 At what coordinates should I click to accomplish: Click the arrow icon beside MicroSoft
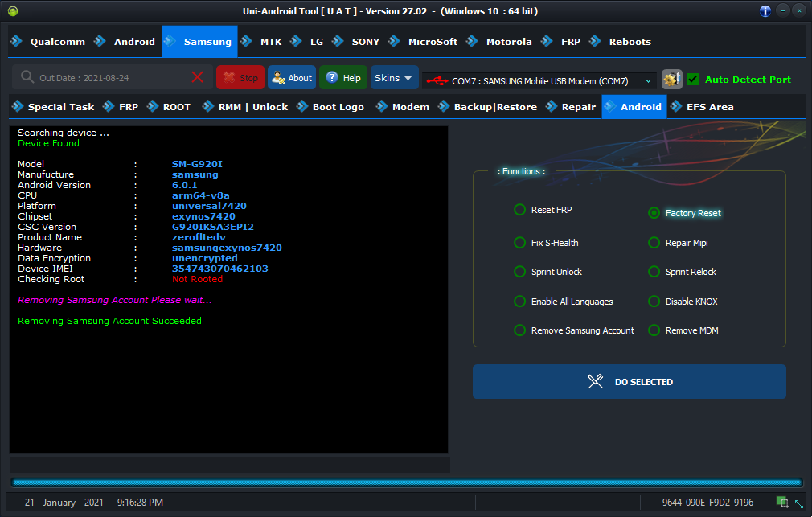[394, 41]
